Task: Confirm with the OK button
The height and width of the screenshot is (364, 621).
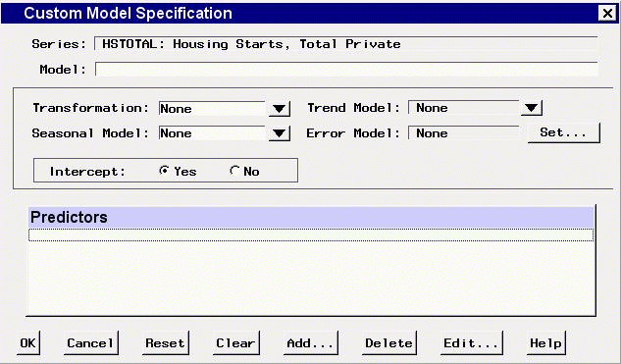Action: tap(27, 343)
